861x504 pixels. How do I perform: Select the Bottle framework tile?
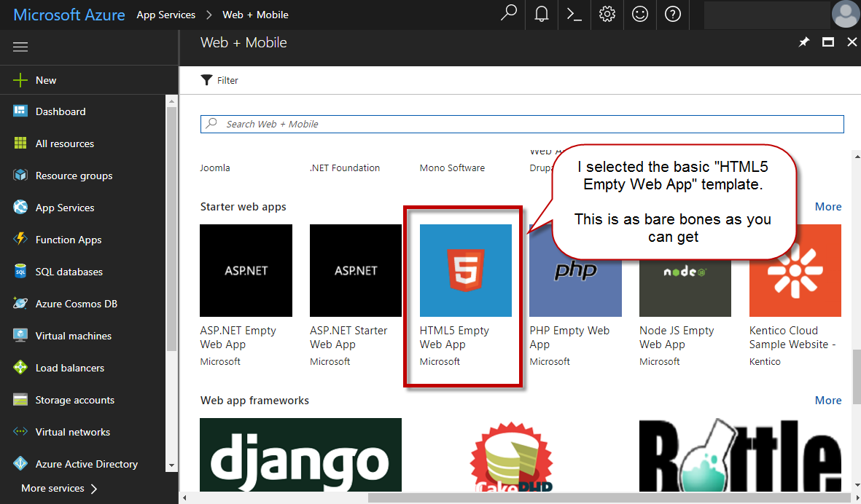click(740, 454)
